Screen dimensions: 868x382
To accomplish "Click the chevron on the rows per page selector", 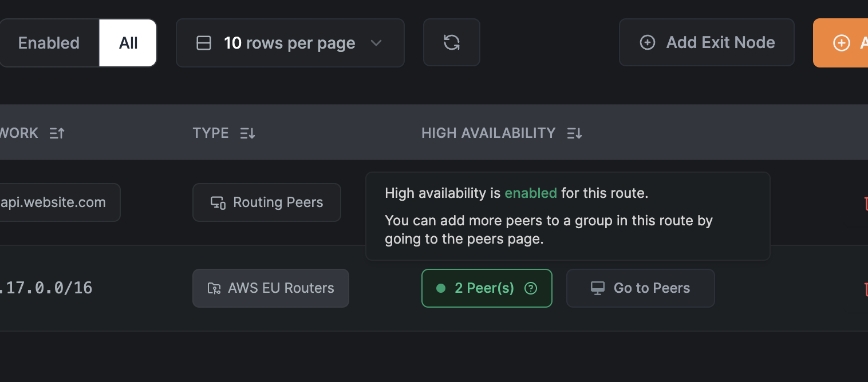I will [376, 43].
